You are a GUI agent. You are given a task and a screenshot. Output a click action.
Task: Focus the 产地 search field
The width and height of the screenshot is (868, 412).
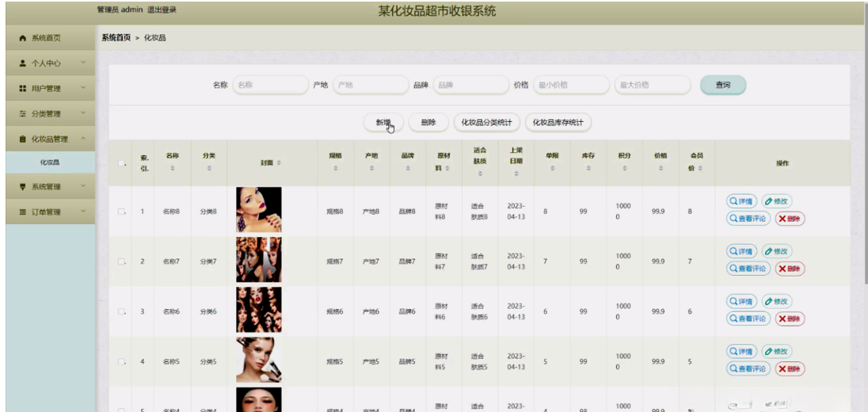[x=371, y=86]
